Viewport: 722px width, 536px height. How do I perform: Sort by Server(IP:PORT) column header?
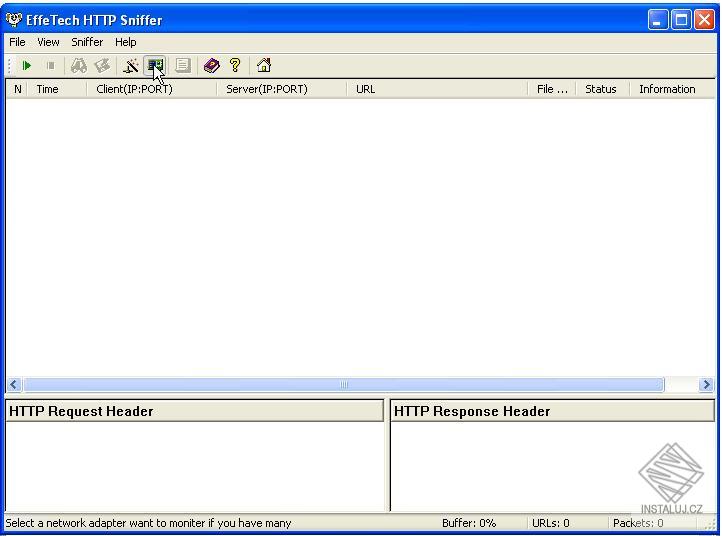tap(281, 89)
